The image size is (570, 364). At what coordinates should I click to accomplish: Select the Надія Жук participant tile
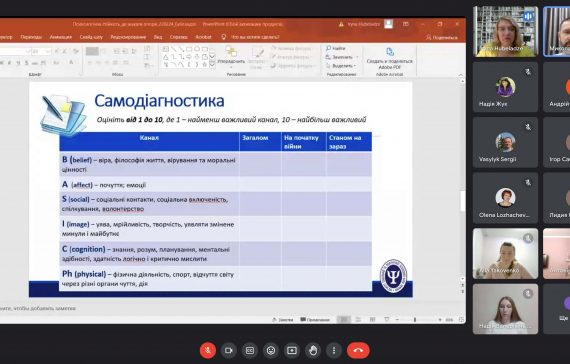[505, 87]
